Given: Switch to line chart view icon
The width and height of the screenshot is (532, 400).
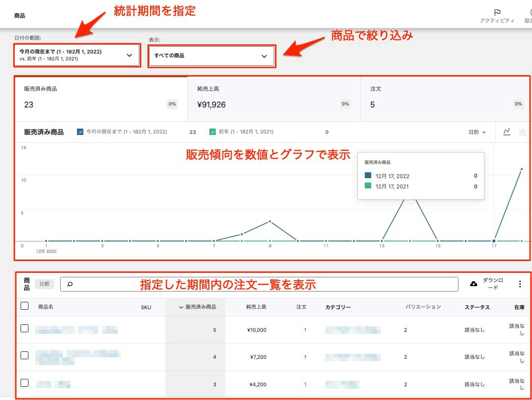Looking at the screenshot, I should [x=507, y=132].
